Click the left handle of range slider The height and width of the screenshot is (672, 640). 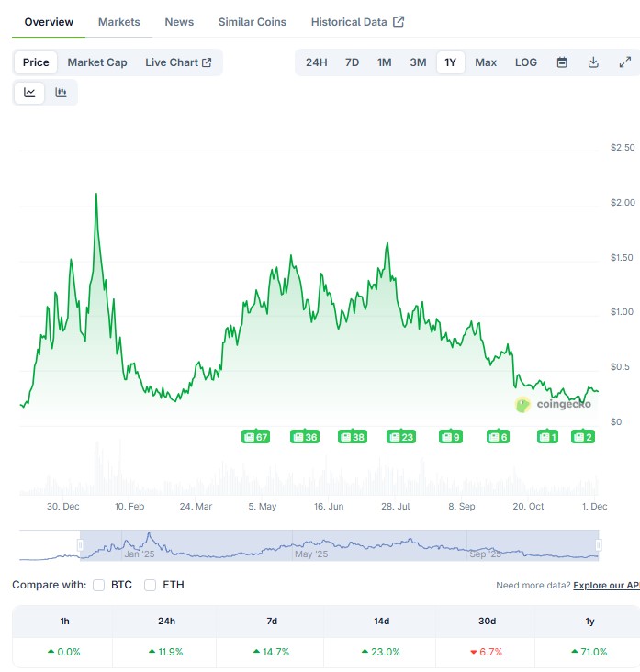[x=81, y=545]
